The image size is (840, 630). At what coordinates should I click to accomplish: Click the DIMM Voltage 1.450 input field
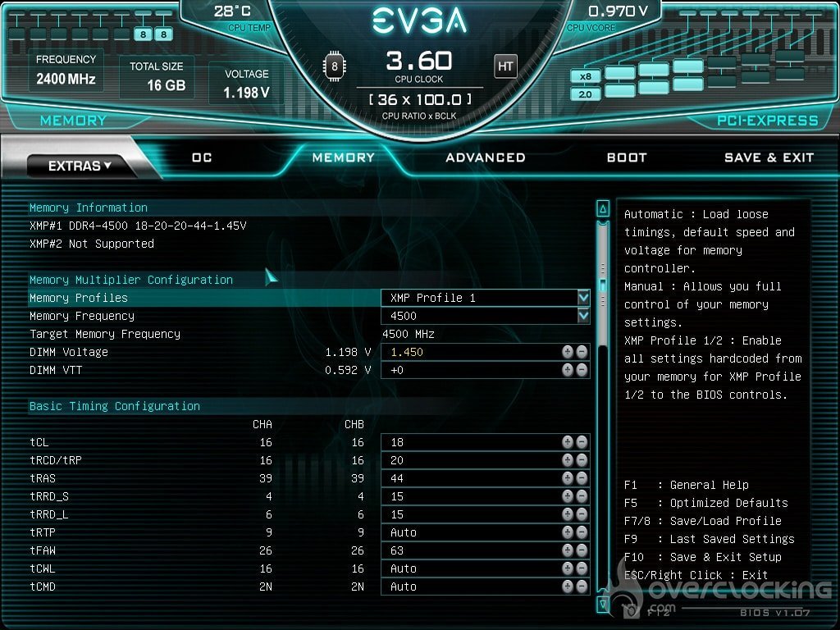click(486, 352)
